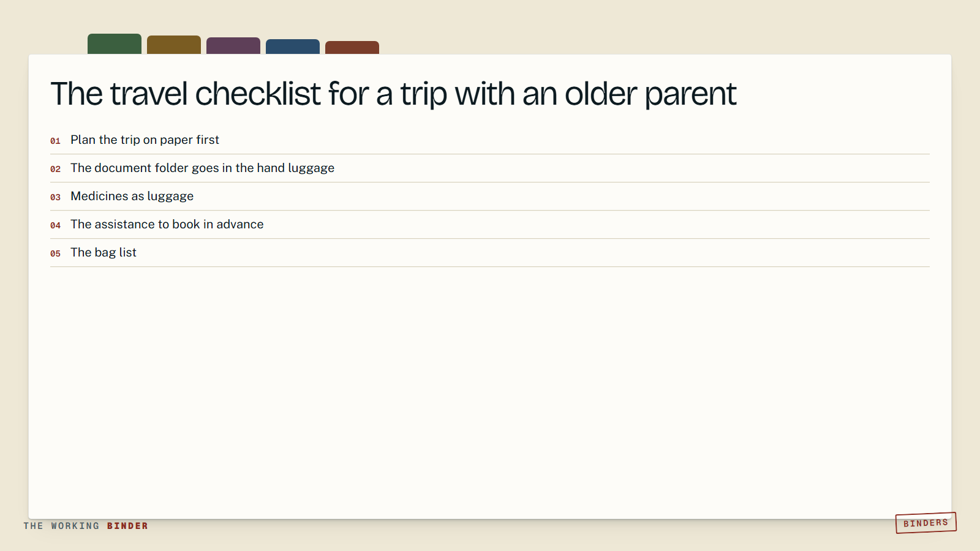Click the 04 section number
980x551 pixels.
point(55,225)
